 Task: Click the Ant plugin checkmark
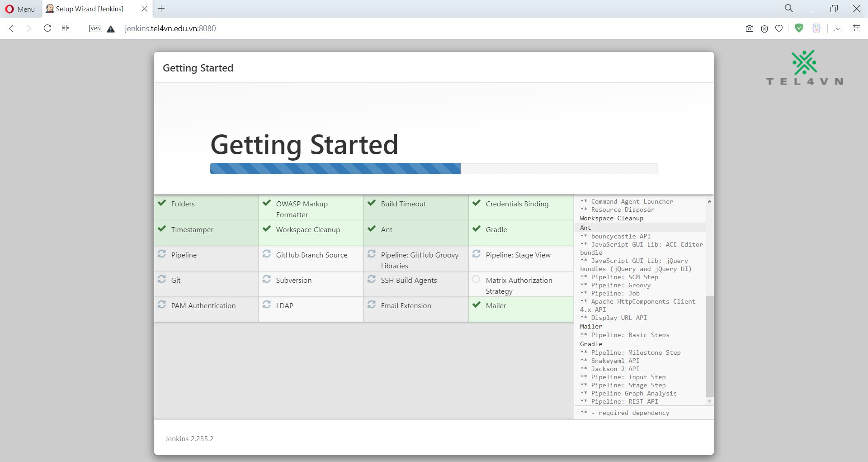point(372,229)
